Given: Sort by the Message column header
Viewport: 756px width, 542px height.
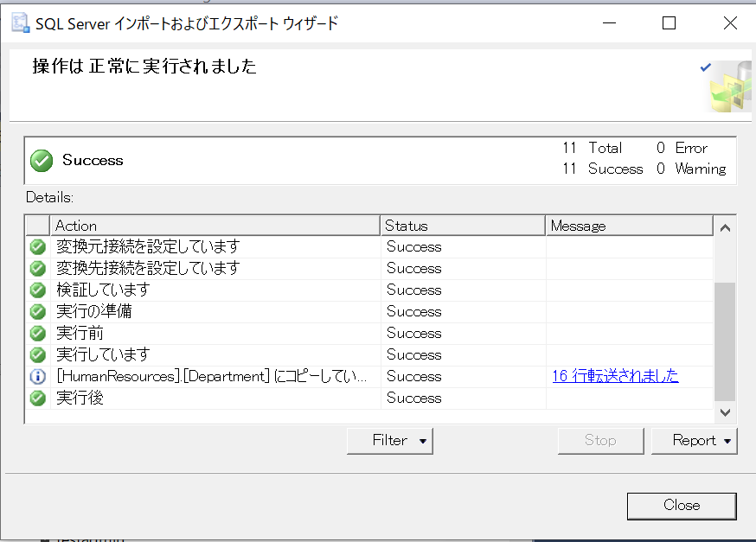Looking at the screenshot, I should click(629, 226).
